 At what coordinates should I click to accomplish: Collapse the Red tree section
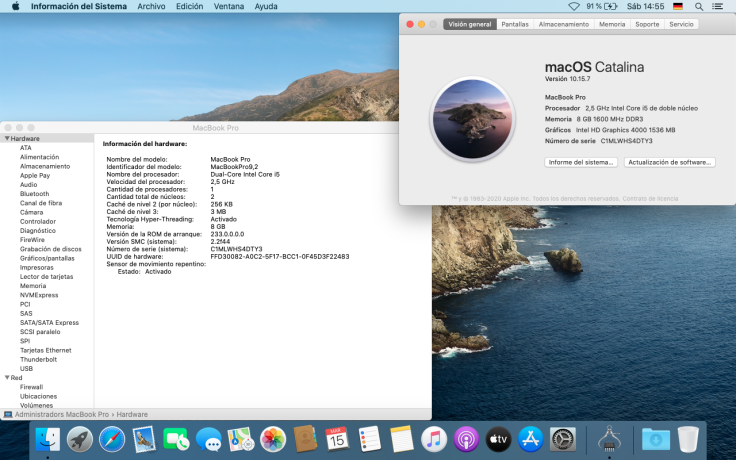pos(7,377)
